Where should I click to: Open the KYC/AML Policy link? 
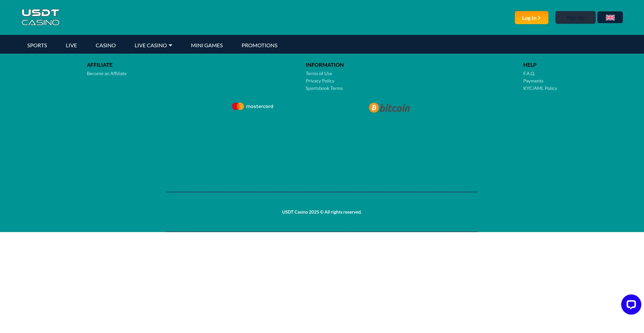540,88
